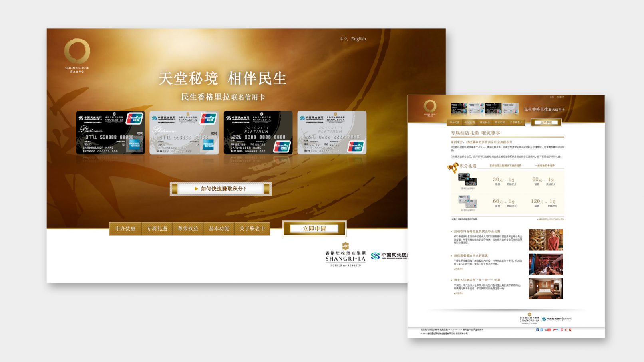Click China Minsheng Bank logo on landing page
The height and width of the screenshot is (362, 644).
(x=390, y=256)
